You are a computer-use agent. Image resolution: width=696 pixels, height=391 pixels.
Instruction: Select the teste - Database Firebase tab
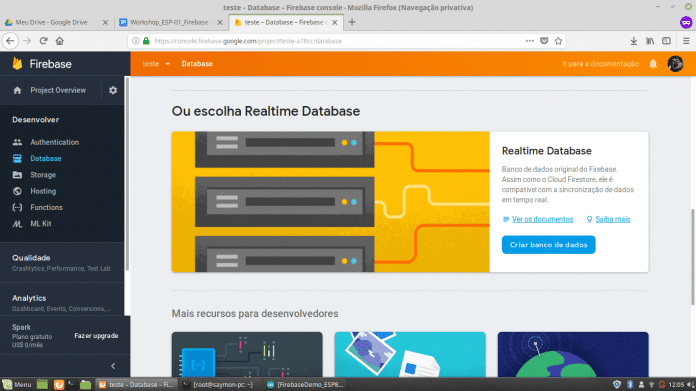(286, 22)
